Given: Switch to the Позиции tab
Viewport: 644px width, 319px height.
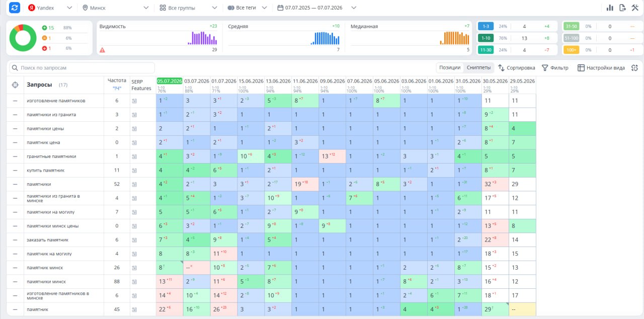Looking at the screenshot, I should (x=450, y=68).
